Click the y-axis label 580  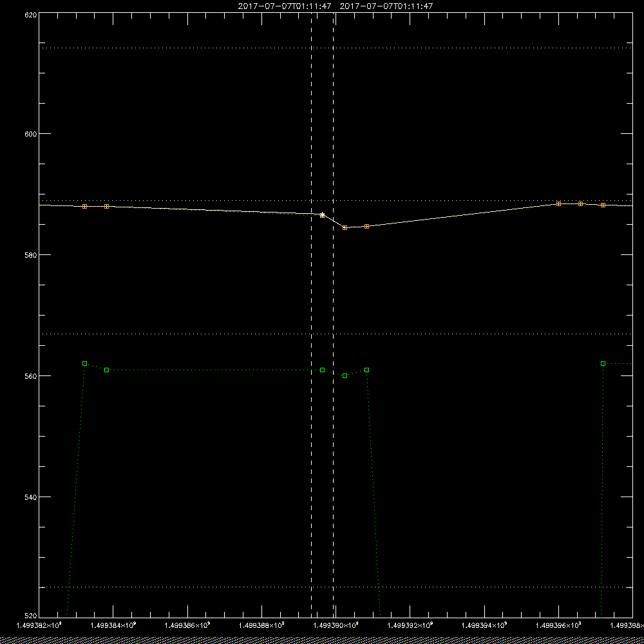pos(31,254)
